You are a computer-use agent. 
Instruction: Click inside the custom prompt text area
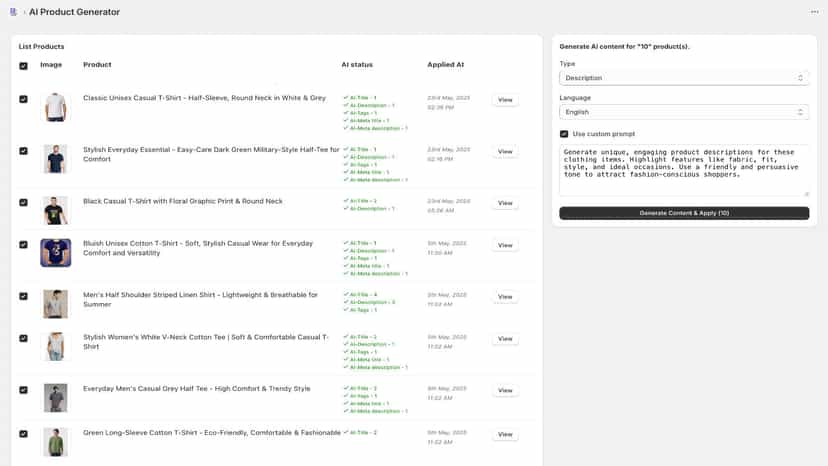point(684,170)
